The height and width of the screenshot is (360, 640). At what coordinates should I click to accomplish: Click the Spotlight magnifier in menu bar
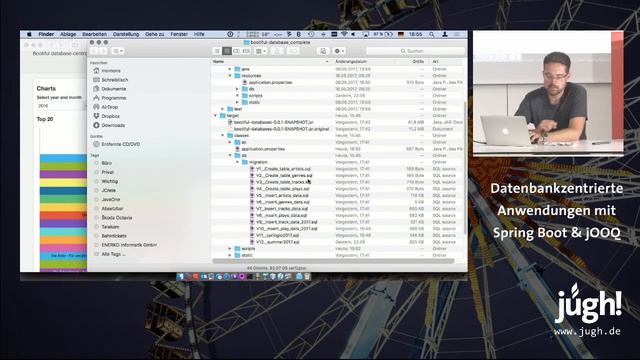click(x=431, y=34)
